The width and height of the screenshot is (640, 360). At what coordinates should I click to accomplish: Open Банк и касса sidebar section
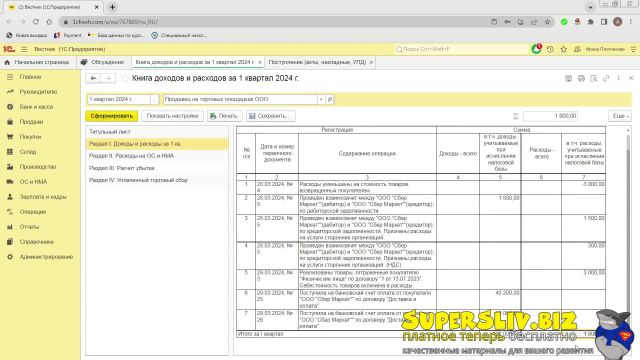[36, 107]
